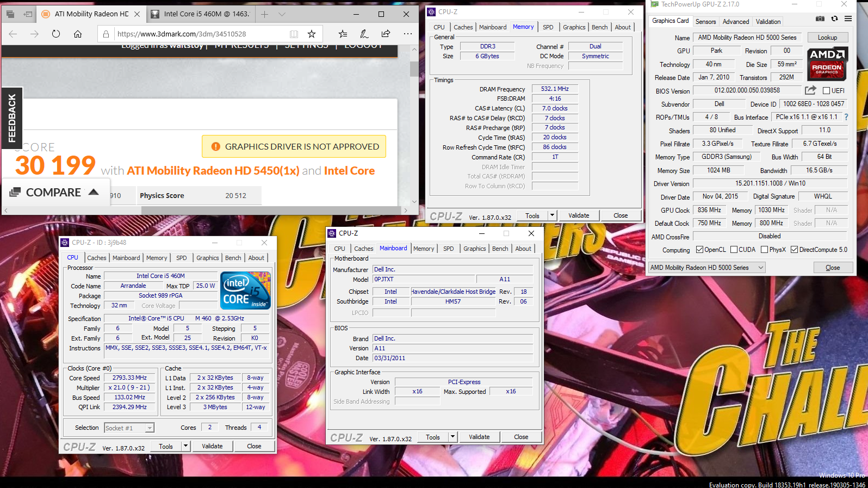Click the 3dmark URL address field
Screen dimensions: 868x488
pyautogui.click(x=182, y=34)
